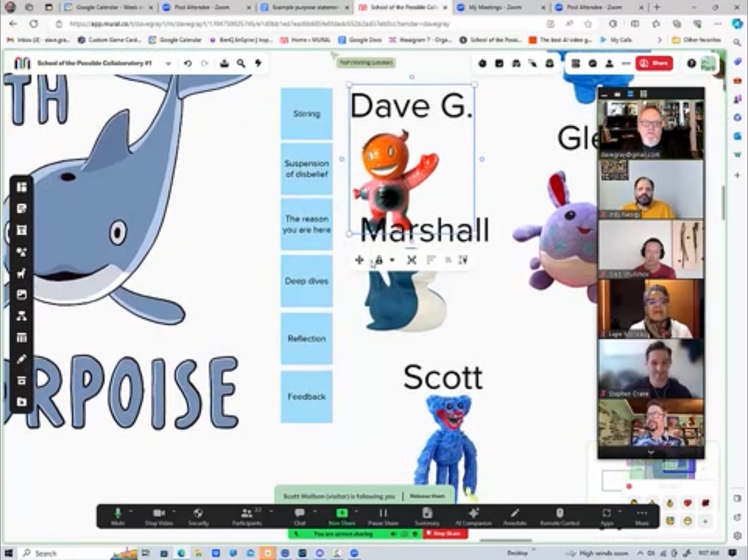The height and width of the screenshot is (560, 748).
Task: Open Zoom Apps
Action: [607, 516]
